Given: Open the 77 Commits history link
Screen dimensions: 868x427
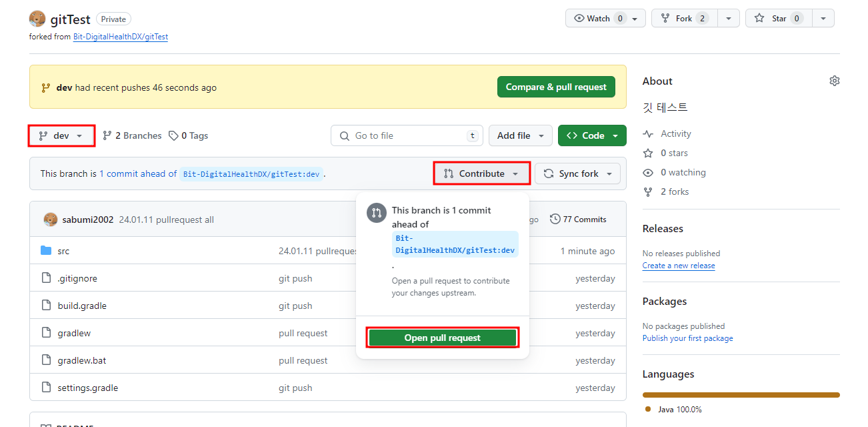Looking at the screenshot, I should click(578, 219).
